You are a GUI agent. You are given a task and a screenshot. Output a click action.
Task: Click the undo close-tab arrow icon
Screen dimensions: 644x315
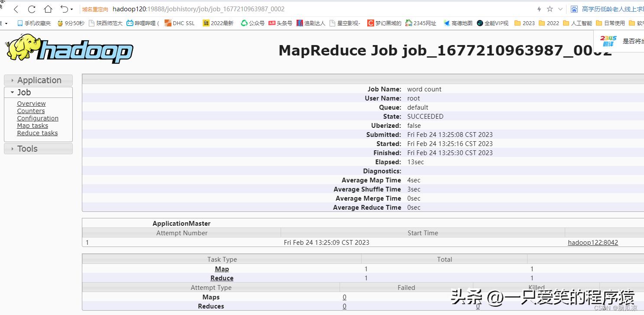[64, 9]
